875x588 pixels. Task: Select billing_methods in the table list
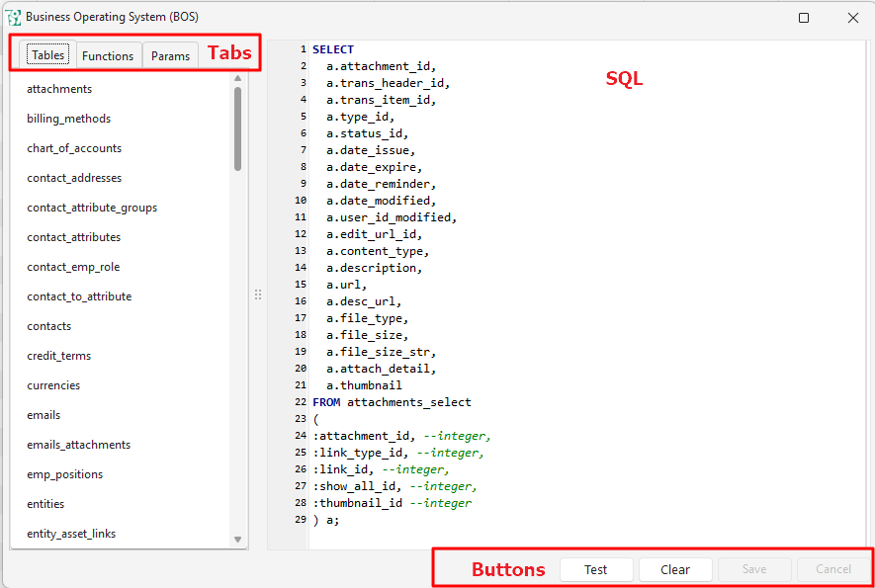tap(68, 119)
